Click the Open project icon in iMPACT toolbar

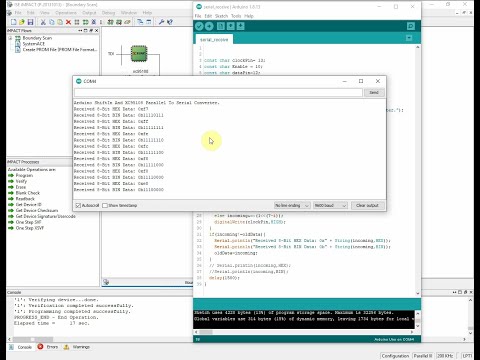22,22
